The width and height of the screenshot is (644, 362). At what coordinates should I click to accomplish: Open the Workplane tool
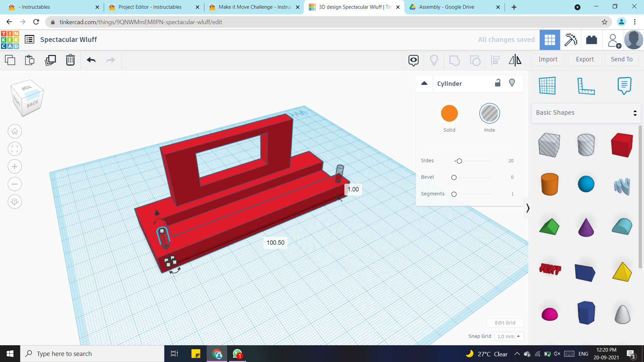coord(547,85)
